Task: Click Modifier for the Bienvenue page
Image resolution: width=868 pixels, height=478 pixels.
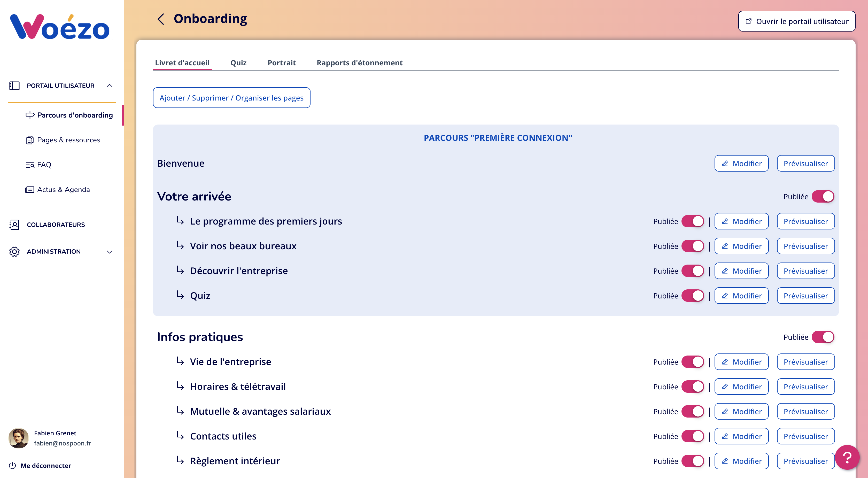Action: click(741, 164)
